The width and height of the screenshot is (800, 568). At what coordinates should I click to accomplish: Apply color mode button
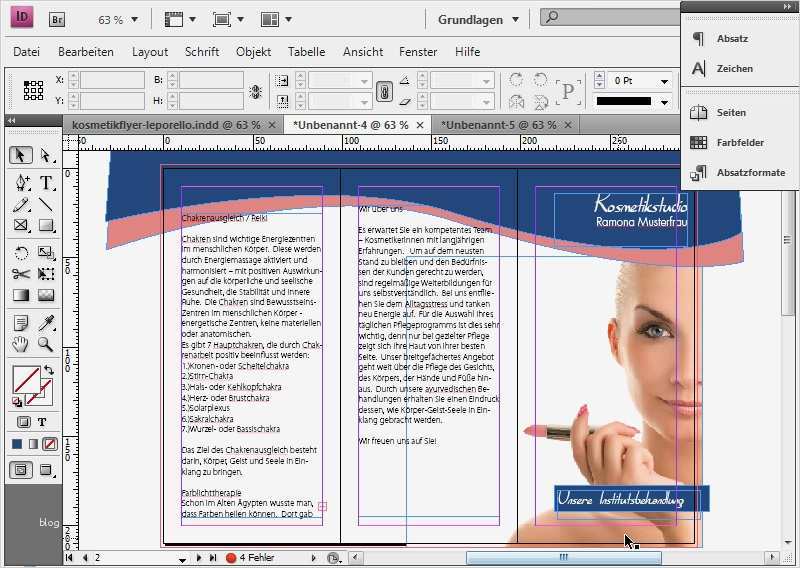coord(17,444)
